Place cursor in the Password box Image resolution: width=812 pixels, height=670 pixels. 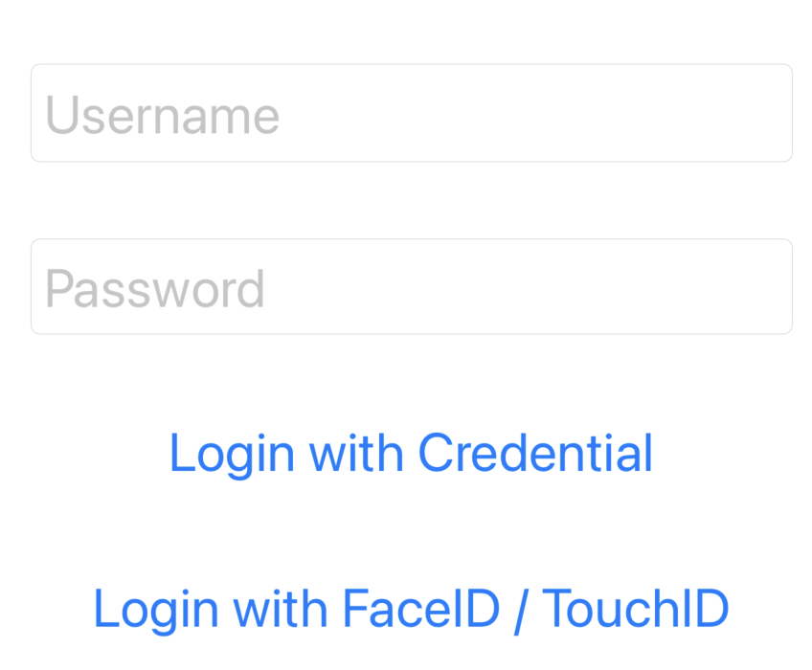412,286
